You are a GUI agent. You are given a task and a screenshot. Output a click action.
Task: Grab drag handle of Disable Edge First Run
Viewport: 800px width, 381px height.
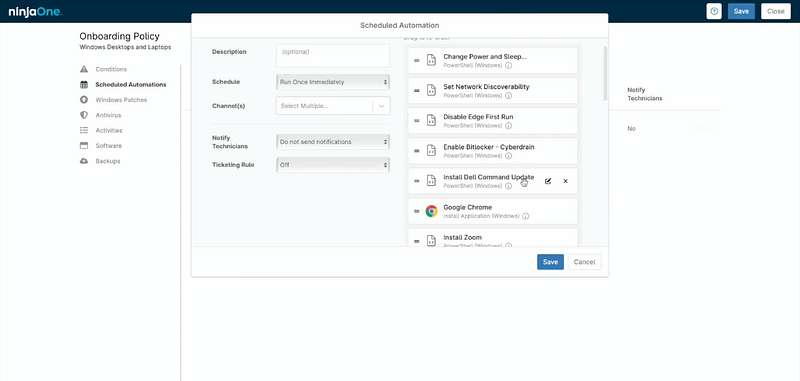pos(416,121)
